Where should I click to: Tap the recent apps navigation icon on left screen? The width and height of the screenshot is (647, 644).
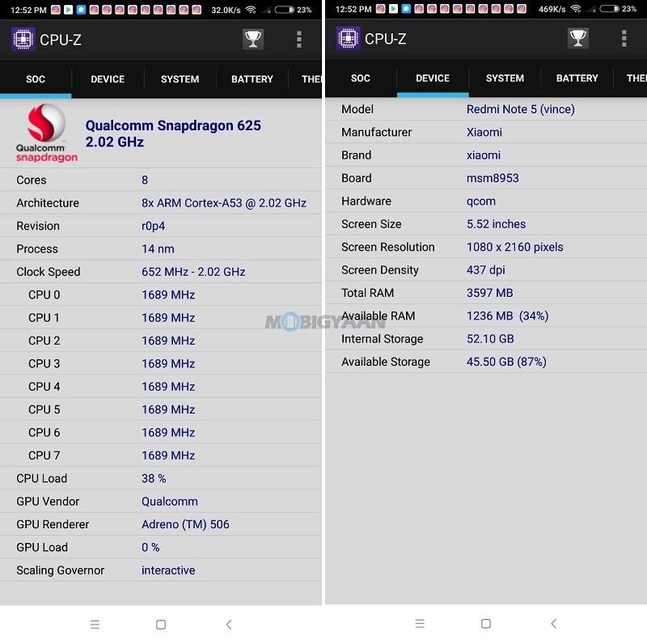(x=95, y=625)
